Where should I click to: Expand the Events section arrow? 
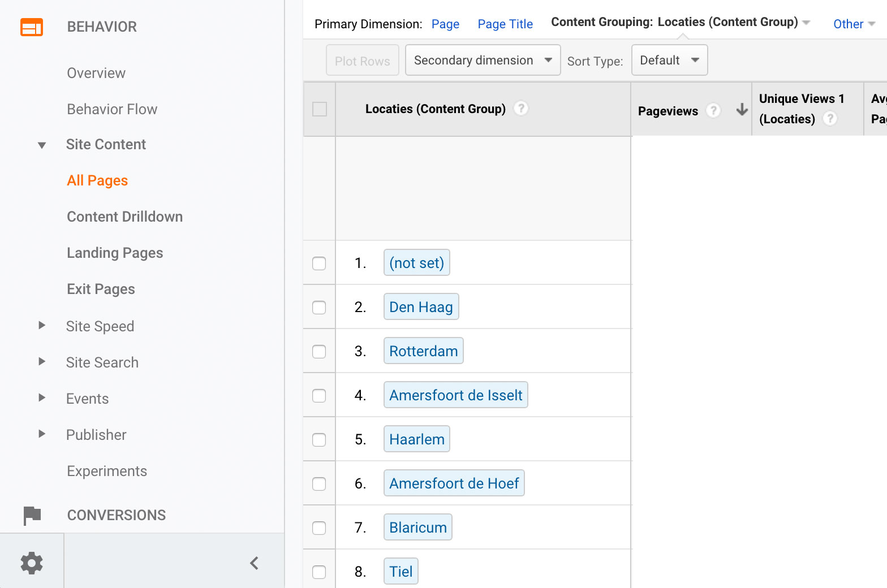[42, 397]
